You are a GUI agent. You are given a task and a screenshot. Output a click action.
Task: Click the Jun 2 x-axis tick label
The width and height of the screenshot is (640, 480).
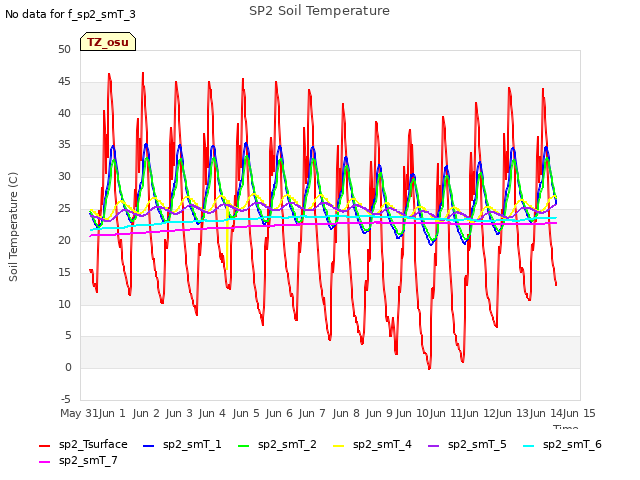click(146, 413)
